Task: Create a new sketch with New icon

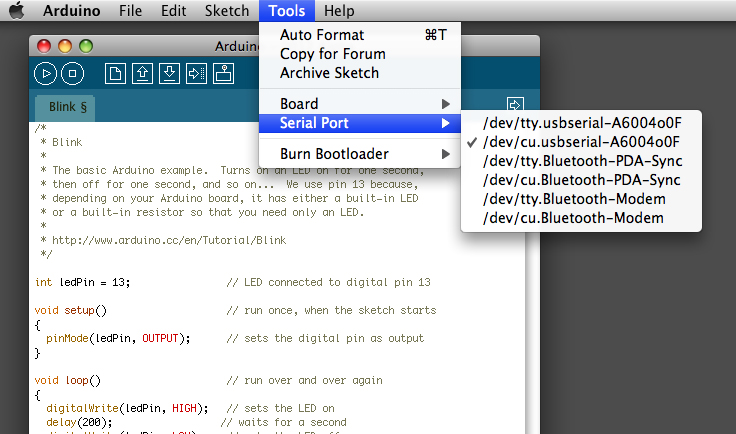Action: point(117,73)
